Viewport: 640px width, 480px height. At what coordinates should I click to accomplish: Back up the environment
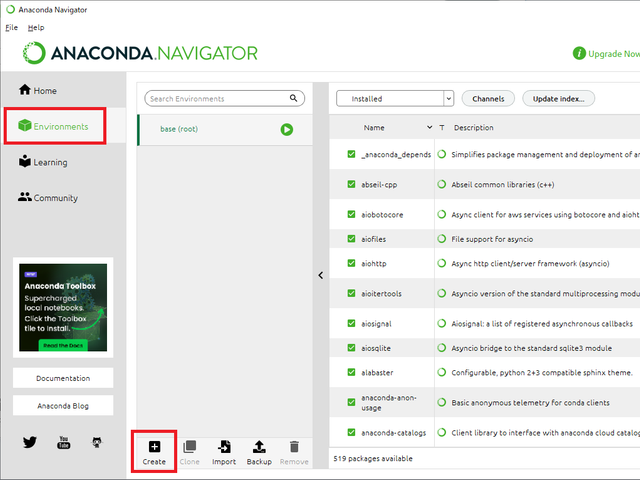click(x=259, y=452)
